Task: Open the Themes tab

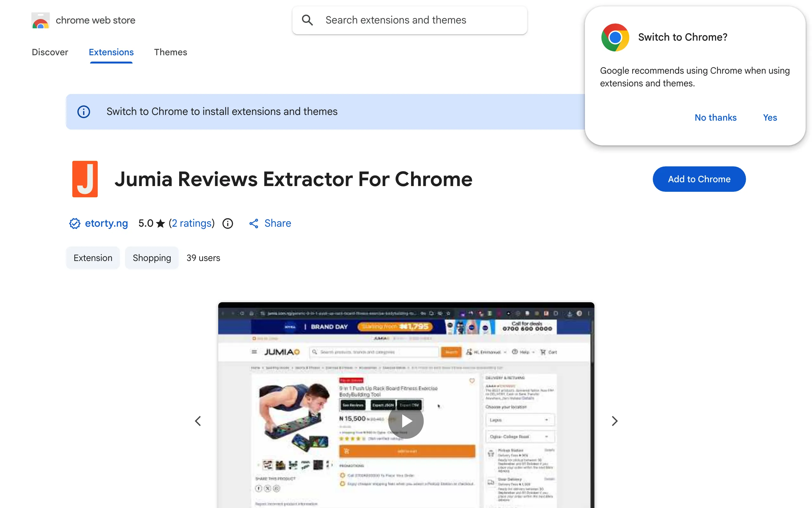Action: tap(170, 52)
